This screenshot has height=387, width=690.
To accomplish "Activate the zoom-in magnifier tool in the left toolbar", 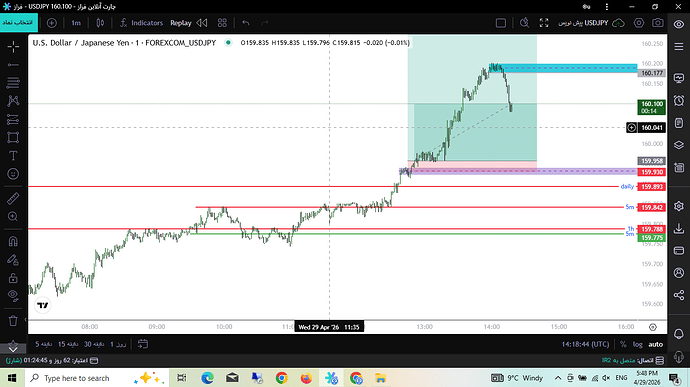I will [x=13, y=217].
